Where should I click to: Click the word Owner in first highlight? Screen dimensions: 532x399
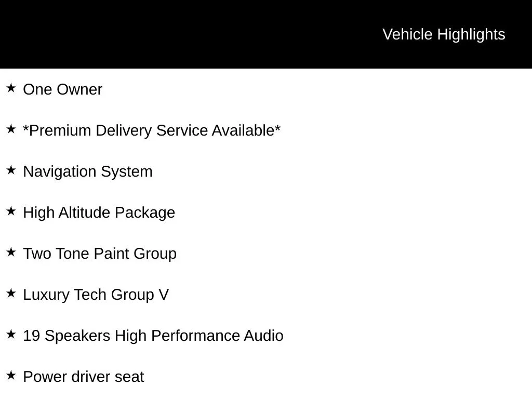(x=79, y=89)
